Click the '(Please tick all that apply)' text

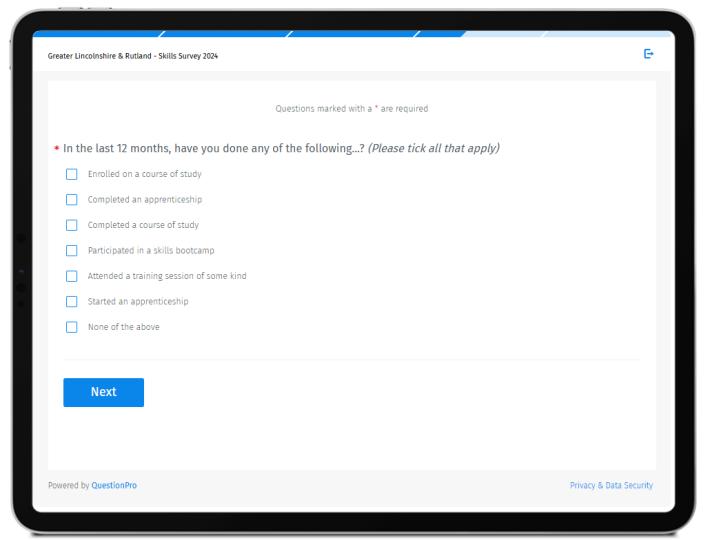(x=434, y=148)
